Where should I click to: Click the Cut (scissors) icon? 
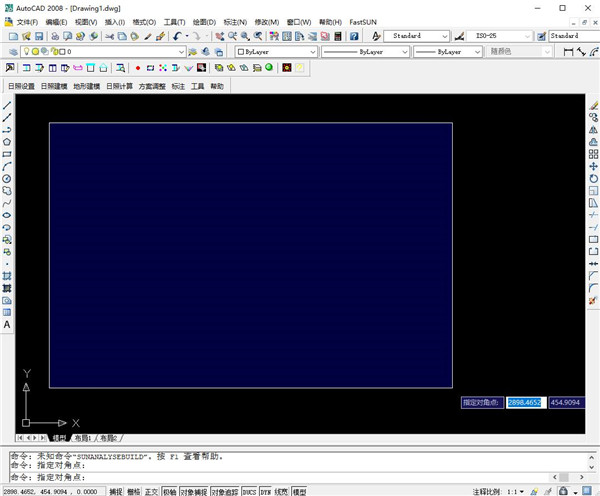[110, 36]
